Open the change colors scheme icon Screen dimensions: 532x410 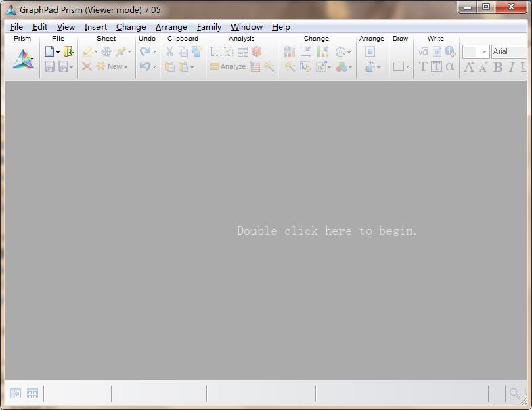click(x=342, y=66)
